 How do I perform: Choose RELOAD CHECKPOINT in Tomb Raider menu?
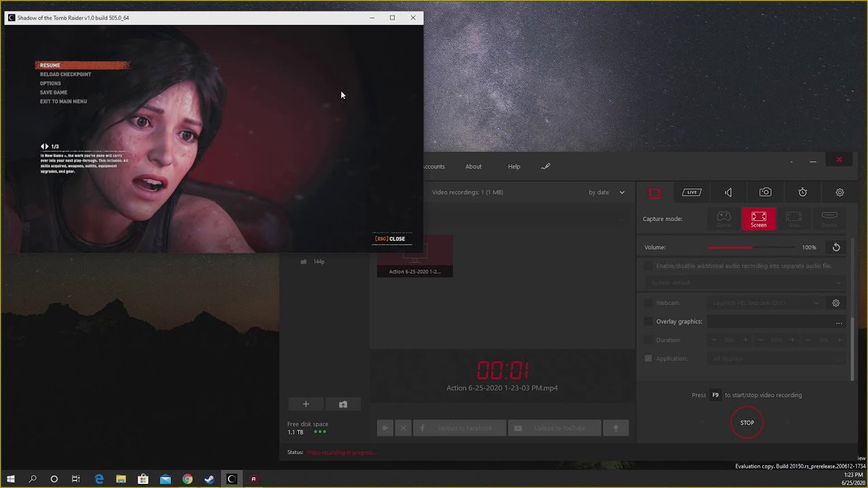click(65, 75)
